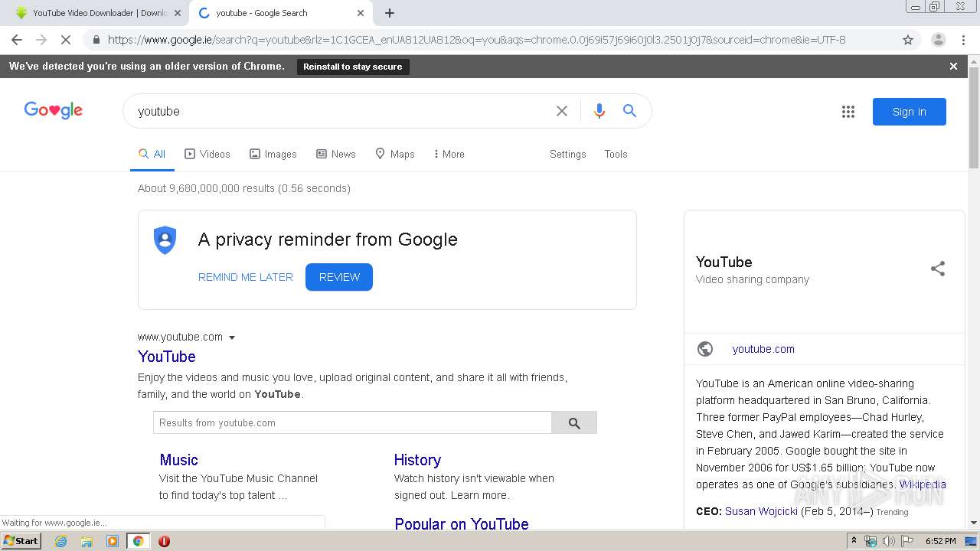The width and height of the screenshot is (980, 551).
Task: Choose REMIND ME LATER
Action: (x=246, y=277)
